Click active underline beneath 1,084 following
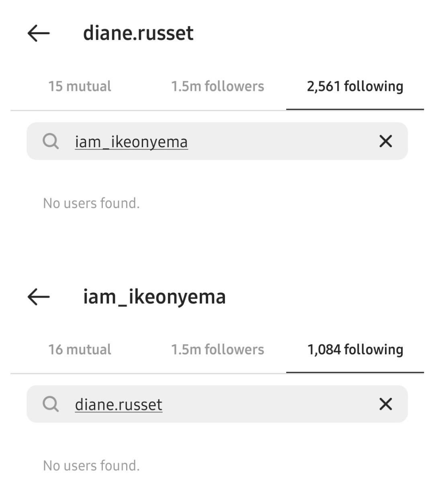Viewport: 434px width, 504px height. point(355,372)
